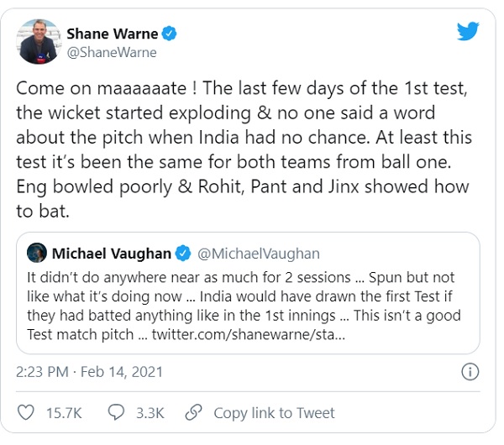This screenshot has height=445, width=504.
Task: Click the reply speech bubble icon
Action: [115, 412]
